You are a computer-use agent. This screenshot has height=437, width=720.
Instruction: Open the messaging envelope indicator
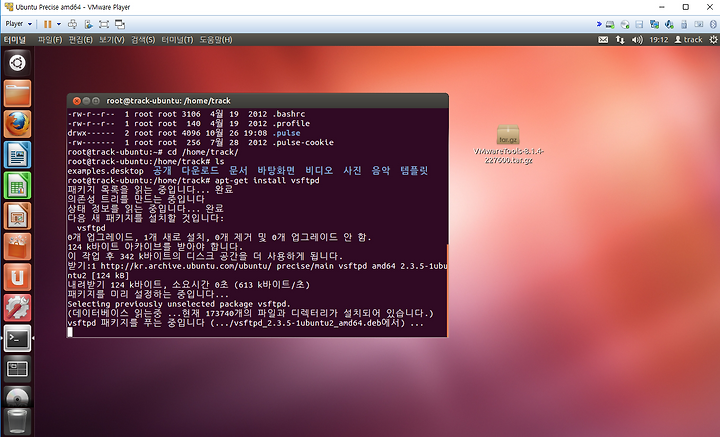tap(603, 40)
